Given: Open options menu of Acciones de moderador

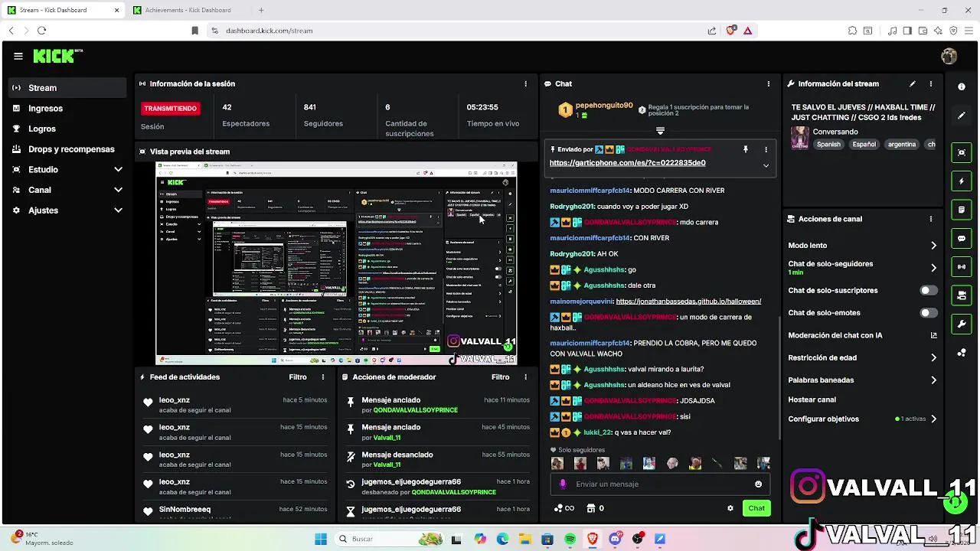Looking at the screenshot, I should click(525, 377).
